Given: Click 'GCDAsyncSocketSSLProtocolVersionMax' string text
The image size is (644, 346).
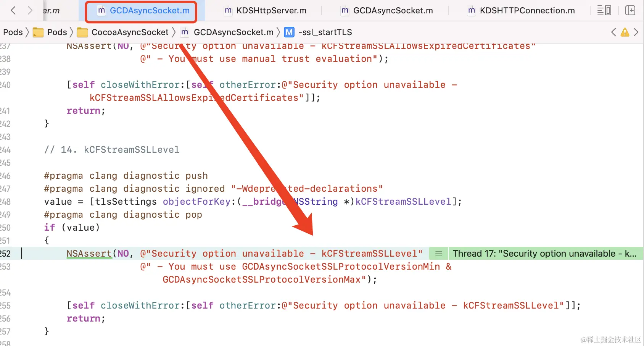Looking at the screenshot, I should [262, 280].
